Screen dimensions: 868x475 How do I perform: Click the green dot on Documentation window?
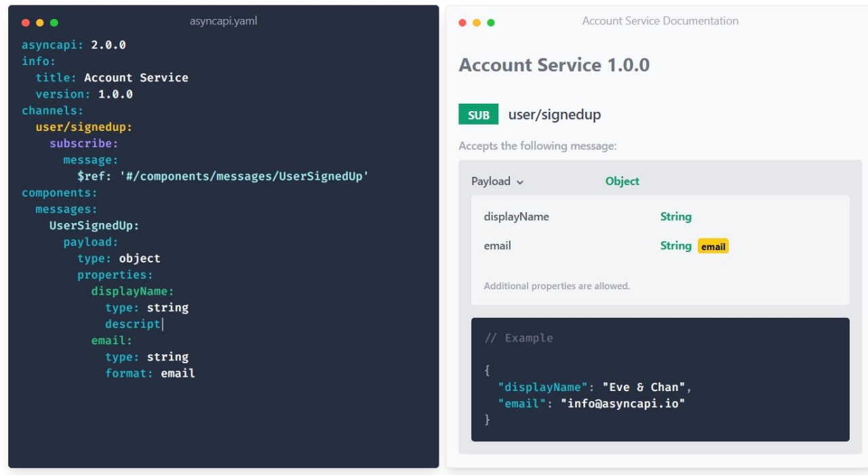point(491,22)
